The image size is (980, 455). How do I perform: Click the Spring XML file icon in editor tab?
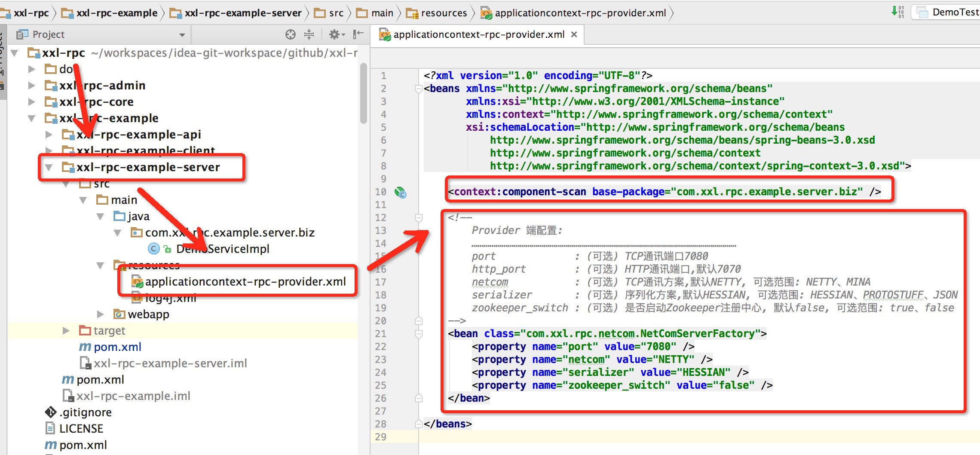(x=385, y=34)
